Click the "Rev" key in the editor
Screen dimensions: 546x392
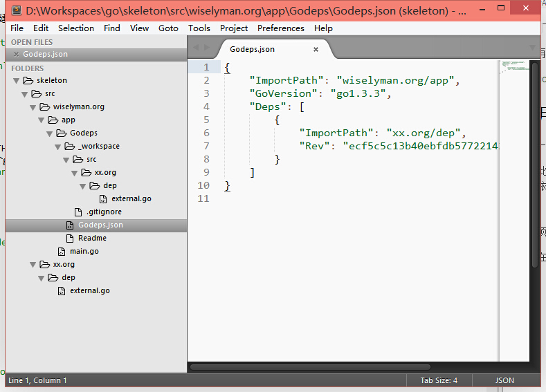[314, 146]
